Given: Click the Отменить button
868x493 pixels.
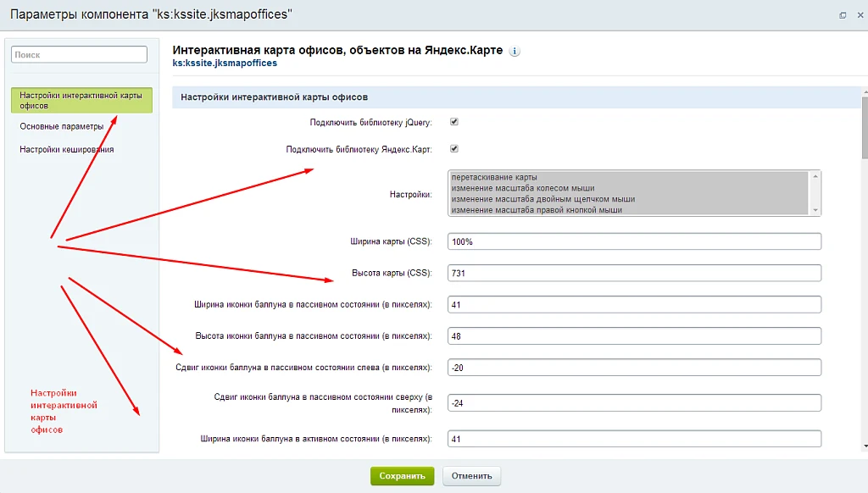Looking at the screenshot, I should (471, 476).
